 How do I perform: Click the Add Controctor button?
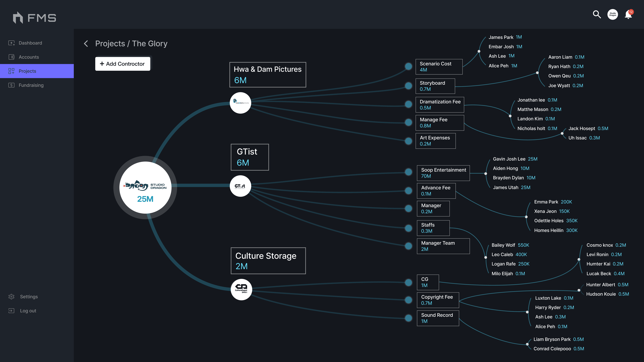click(x=123, y=64)
